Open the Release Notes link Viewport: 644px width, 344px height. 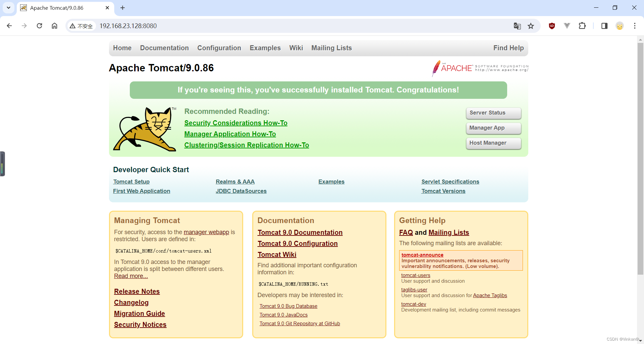click(x=137, y=291)
